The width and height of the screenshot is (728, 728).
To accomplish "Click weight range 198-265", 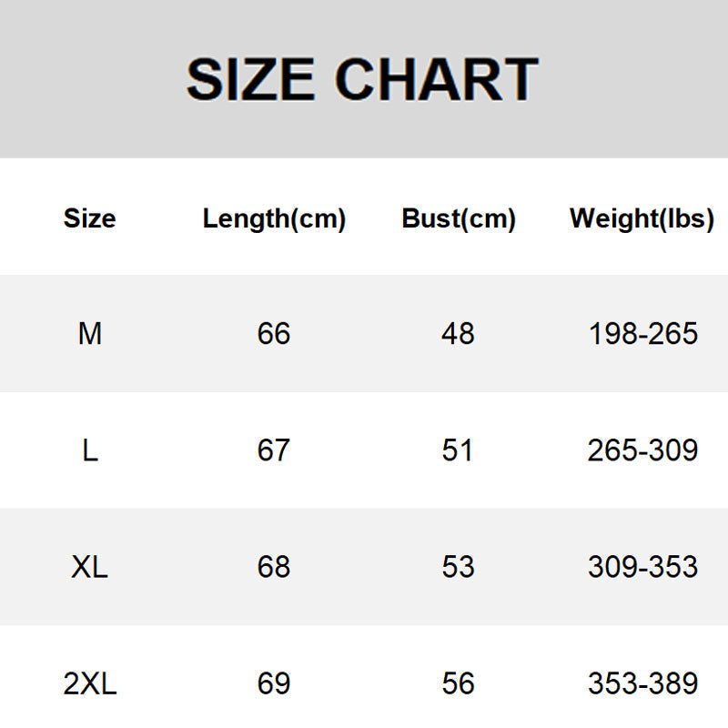I will coord(642,334).
